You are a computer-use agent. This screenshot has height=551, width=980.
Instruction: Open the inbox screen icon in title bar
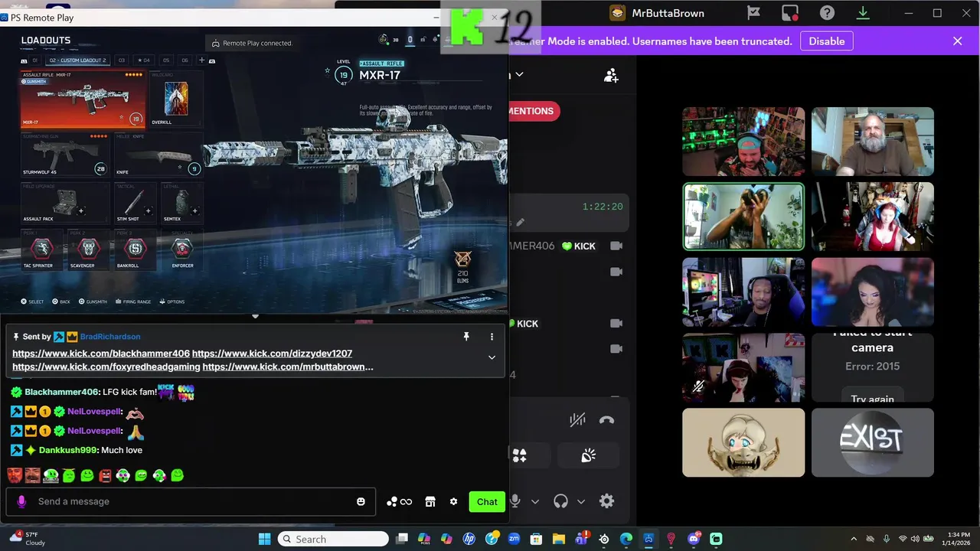pos(790,13)
